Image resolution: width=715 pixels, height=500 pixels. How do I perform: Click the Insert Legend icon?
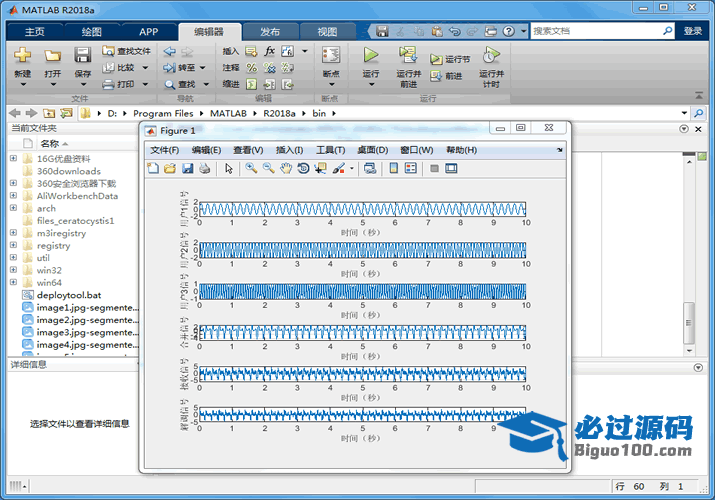[411, 169]
